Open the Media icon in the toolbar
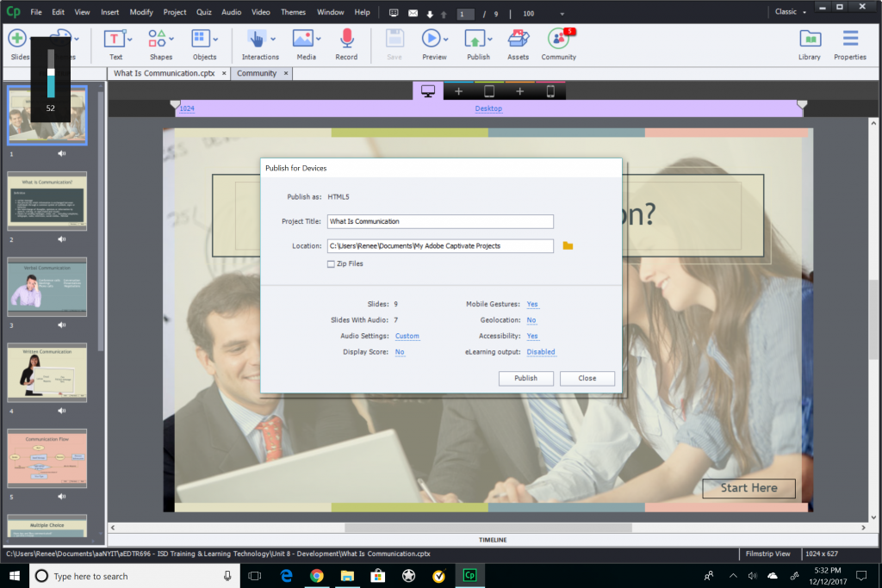The image size is (882, 588). pos(305,39)
